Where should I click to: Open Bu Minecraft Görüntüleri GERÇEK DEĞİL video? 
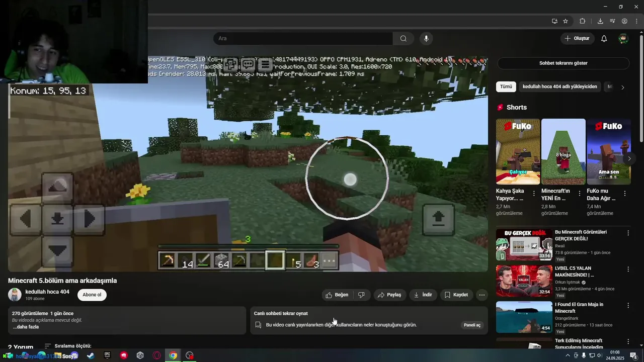coord(524,245)
